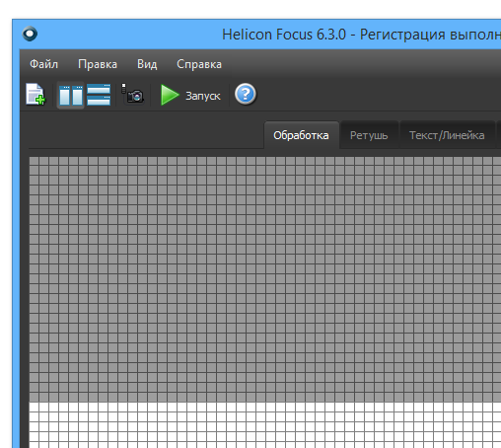This screenshot has width=501, height=448.
Task: Open the Правка menu
Action: click(x=98, y=64)
